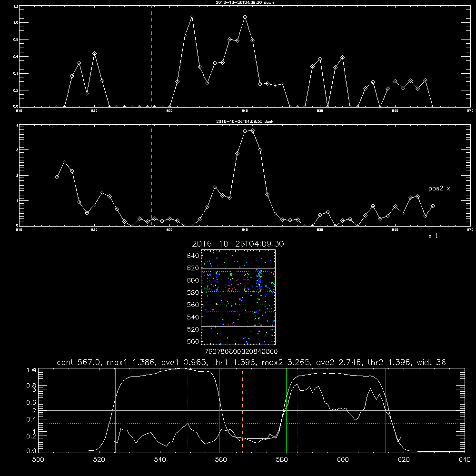Click the dusk plot highest peak diamond near x=841
Screen dimensions: 476x476
click(x=253, y=130)
